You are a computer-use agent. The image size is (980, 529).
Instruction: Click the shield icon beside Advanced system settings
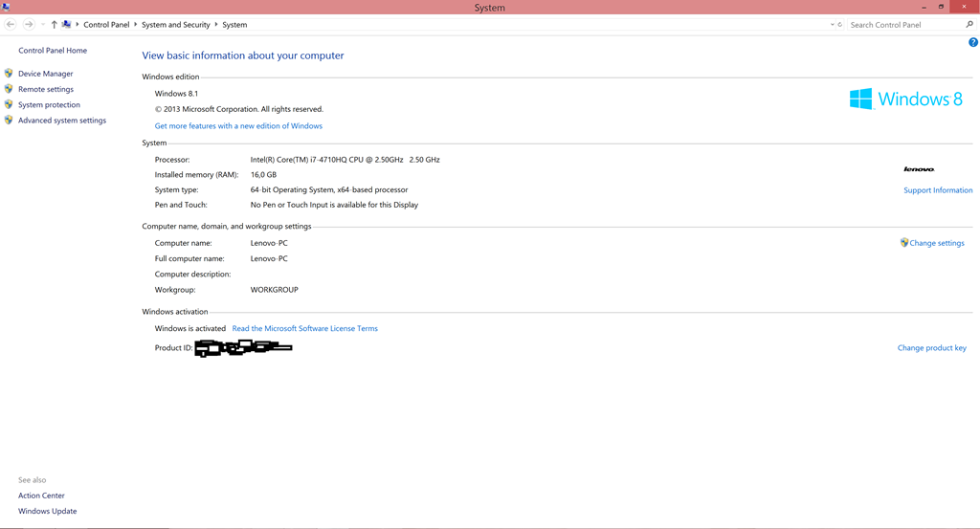coord(9,121)
